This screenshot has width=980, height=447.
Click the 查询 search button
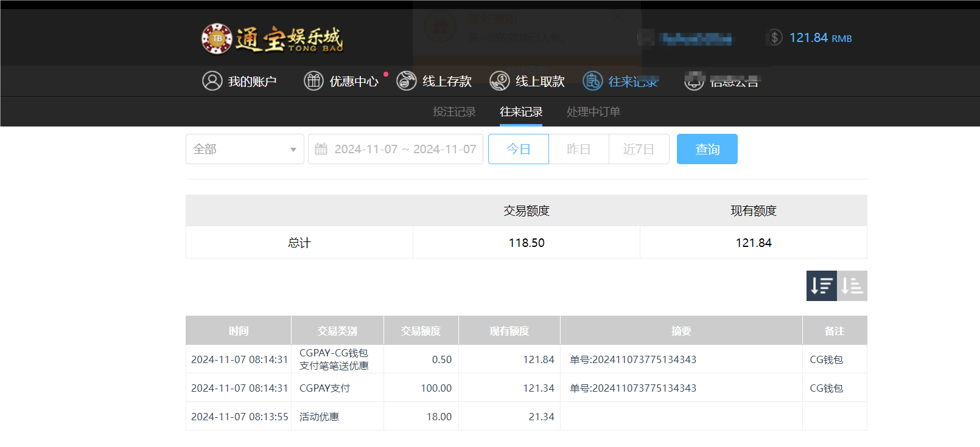tap(707, 149)
